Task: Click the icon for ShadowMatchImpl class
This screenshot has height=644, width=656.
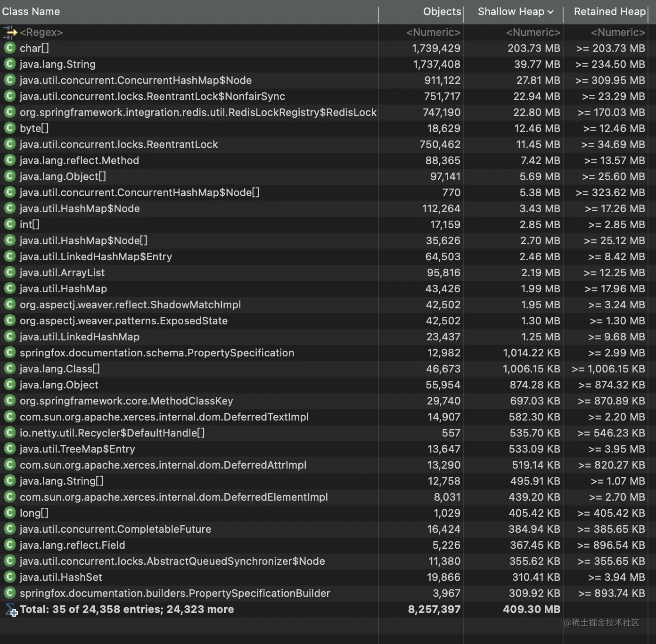Action: [9, 305]
